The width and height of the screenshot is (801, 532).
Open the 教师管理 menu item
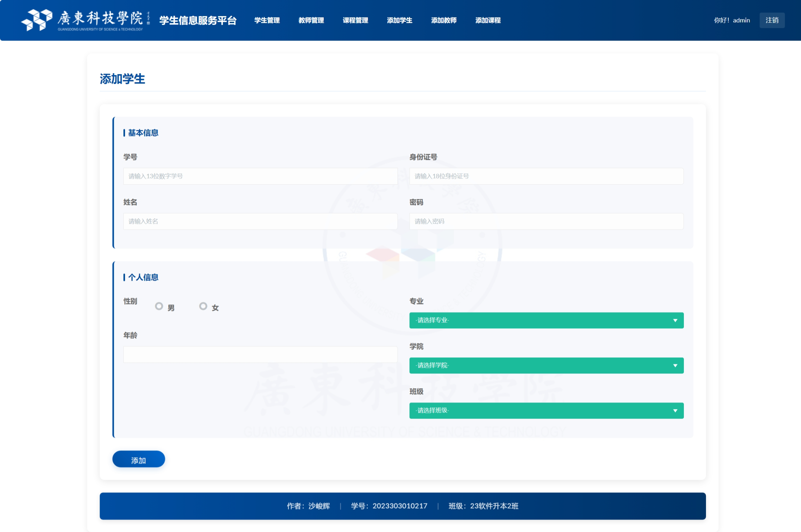(x=311, y=20)
